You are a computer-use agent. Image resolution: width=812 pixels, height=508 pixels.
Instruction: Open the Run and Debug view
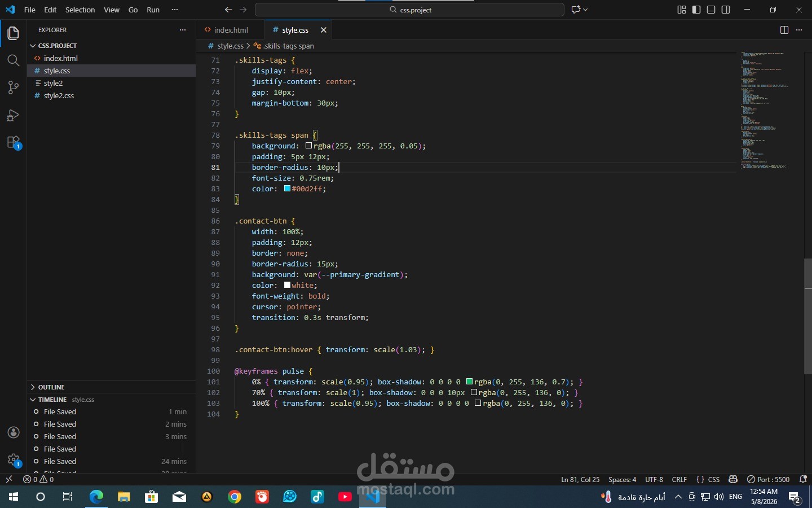tap(13, 115)
